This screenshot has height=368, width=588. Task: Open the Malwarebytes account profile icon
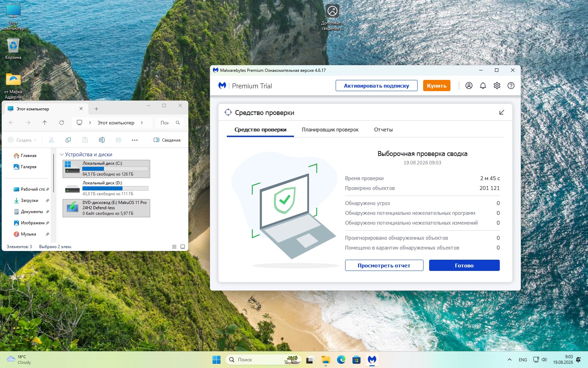(469, 86)
